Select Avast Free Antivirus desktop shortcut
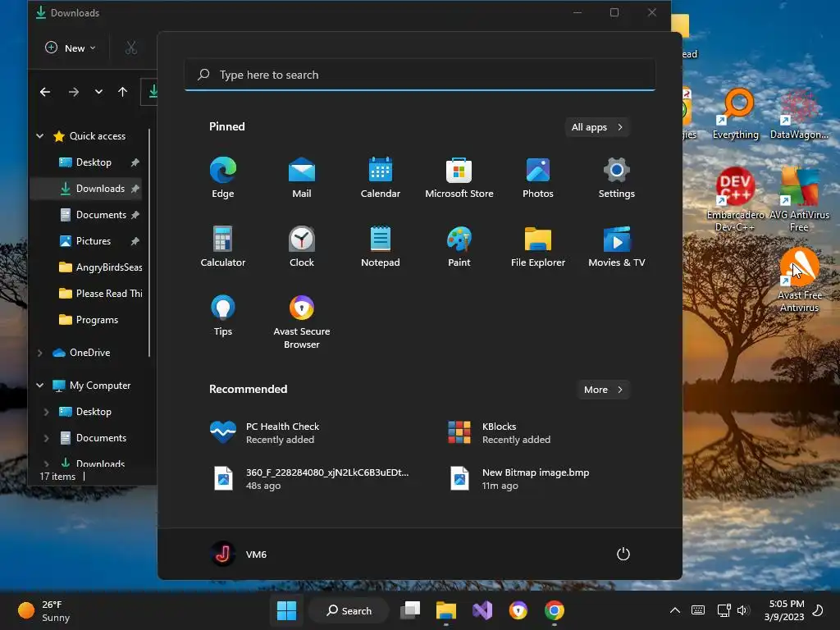 (x=799, y=280)
